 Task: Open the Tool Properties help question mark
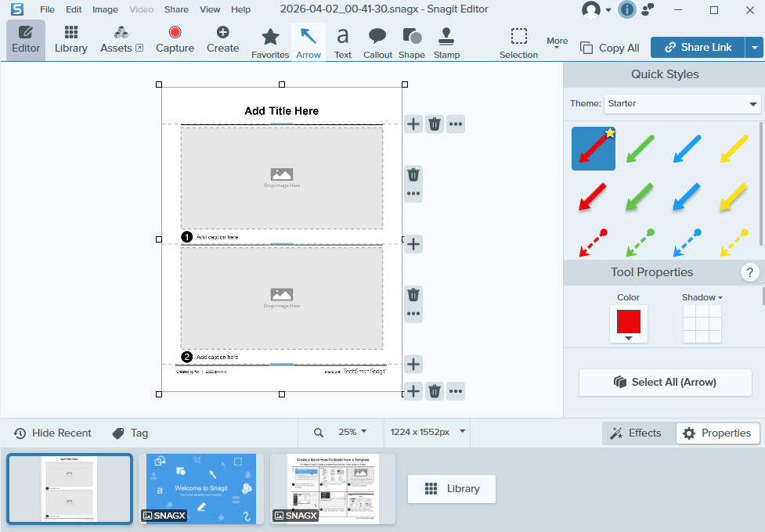click(x=749, y=272)
